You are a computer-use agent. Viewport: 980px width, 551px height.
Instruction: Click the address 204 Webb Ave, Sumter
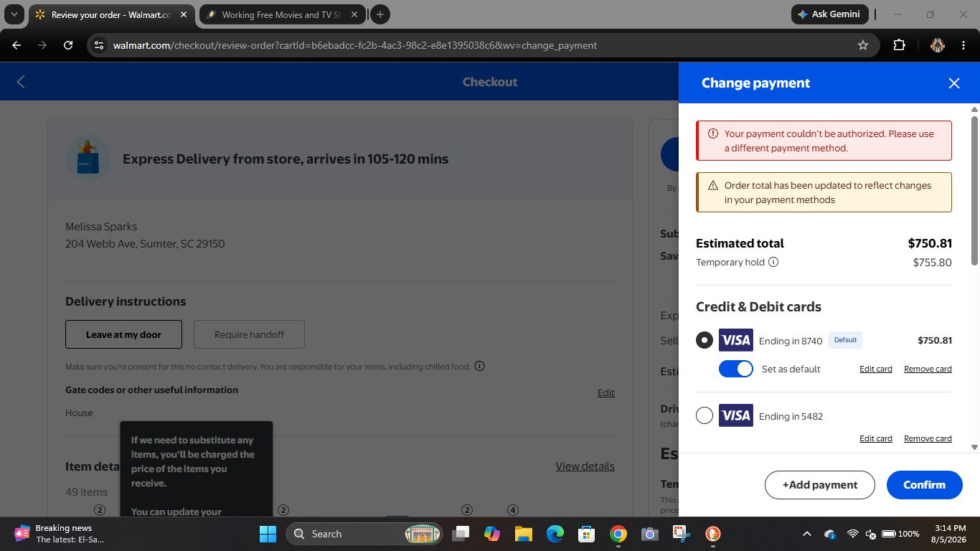pyautogui.click(x=145, y=244)
